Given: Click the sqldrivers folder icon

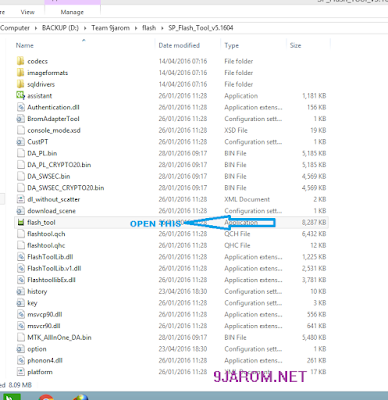Looking at the screenshot, I should 20,84.
